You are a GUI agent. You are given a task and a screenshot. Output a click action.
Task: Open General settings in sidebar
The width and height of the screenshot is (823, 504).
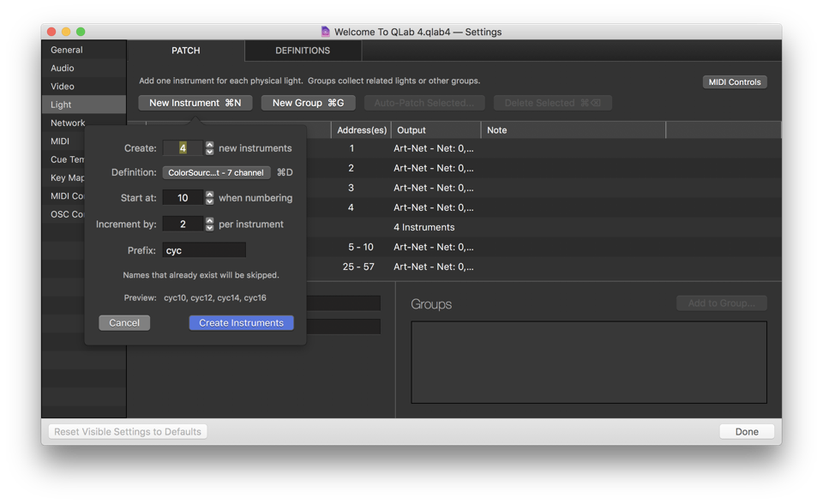67,50
